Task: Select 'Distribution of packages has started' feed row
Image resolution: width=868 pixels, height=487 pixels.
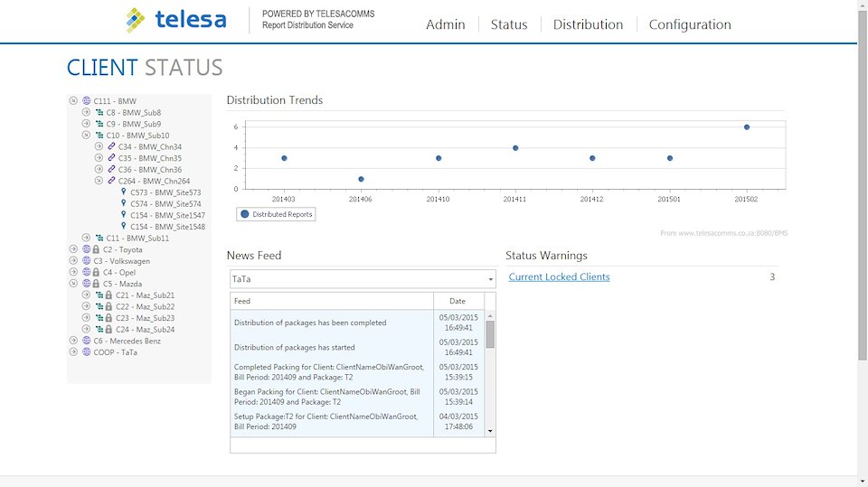Action: point(357,347)
